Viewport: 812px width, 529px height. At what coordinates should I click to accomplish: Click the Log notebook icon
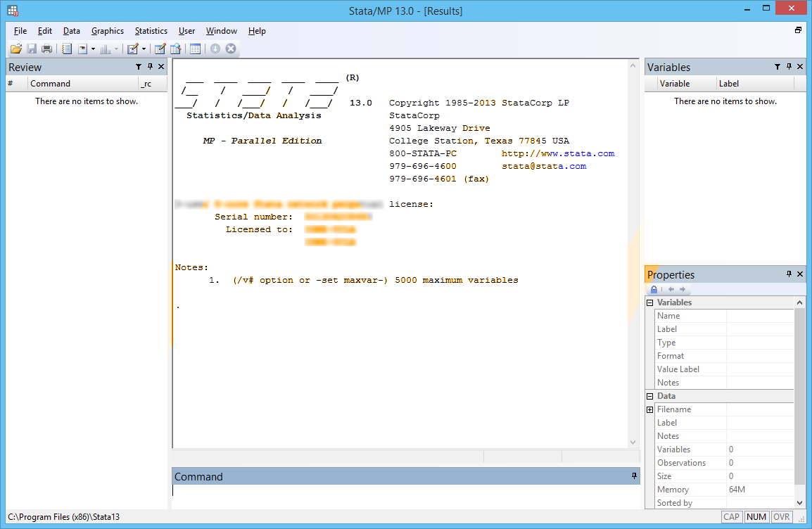click(66, 49)
